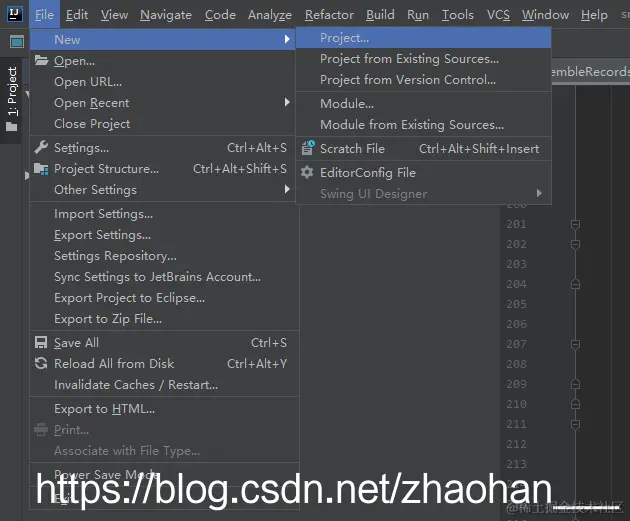This screenshot has height=521, width=630.
Task: Expand the New submenu arrow
Action: coord(287,39)
